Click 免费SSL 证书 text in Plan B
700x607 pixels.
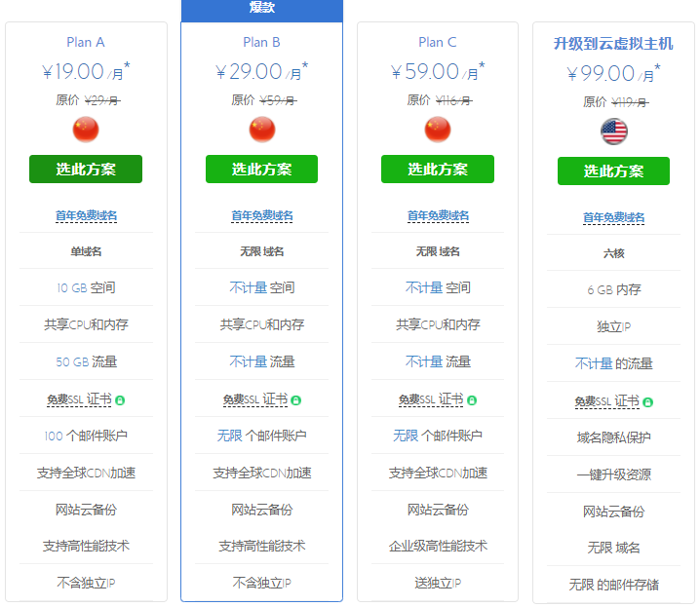tap(255, 399)
